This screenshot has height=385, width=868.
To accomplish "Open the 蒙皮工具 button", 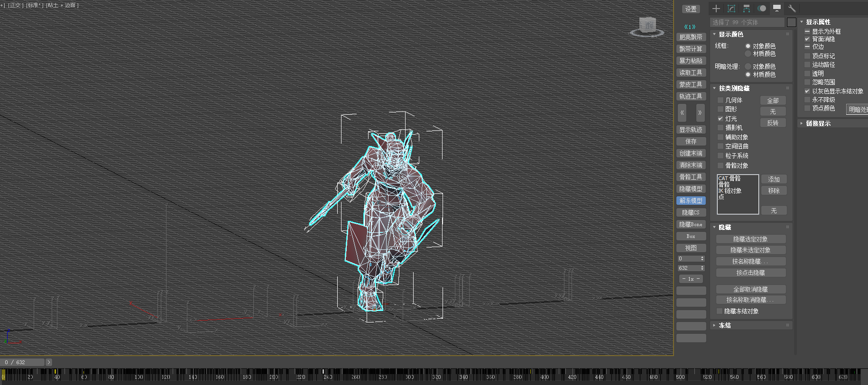I will tap(691, 84).
